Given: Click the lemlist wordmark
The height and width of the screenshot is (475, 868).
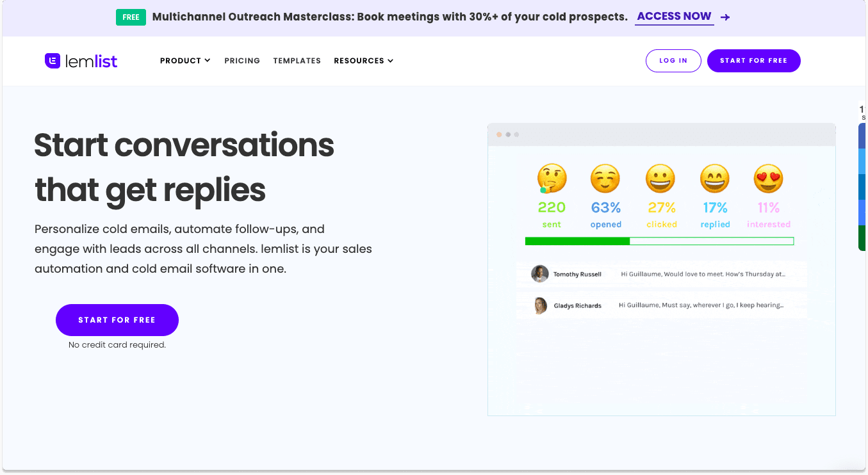Looking at the screenshot, I should point(92,61).
